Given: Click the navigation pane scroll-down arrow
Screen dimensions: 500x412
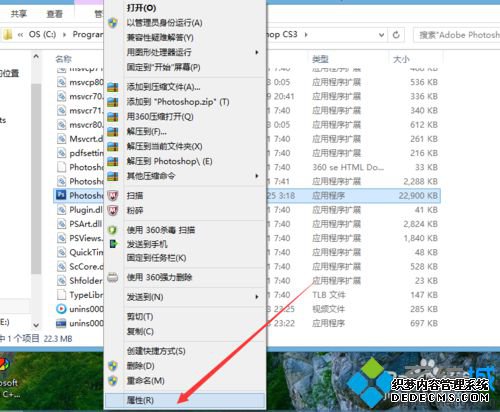Looking at the screenshot, I should point(36,325).
